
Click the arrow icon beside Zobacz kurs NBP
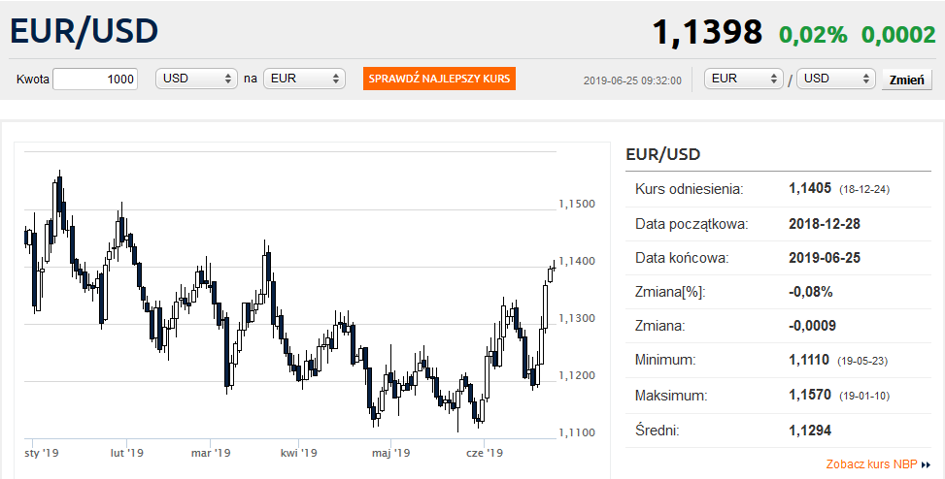point(926,465)
